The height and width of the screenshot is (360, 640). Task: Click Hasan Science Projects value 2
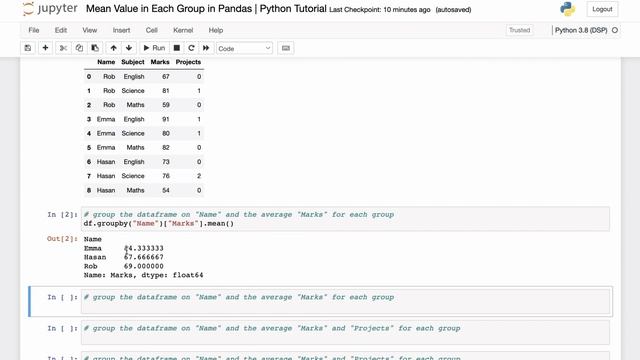pyautogui.click(x=199, y=176)
